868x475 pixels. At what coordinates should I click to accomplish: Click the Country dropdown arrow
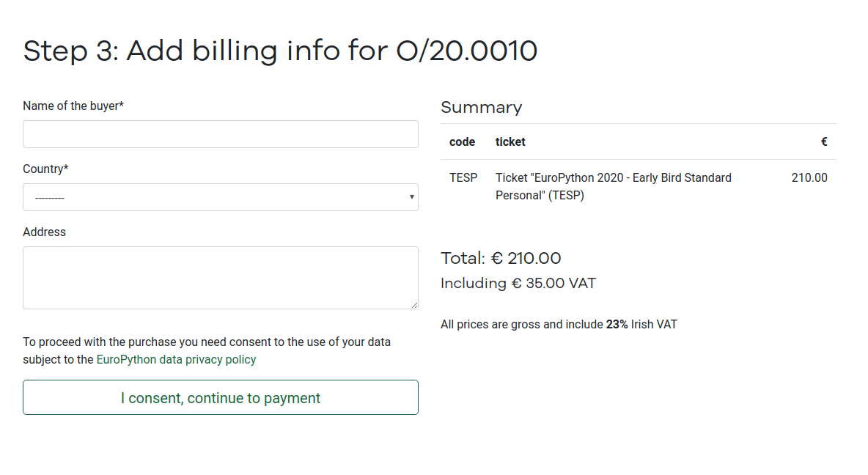(x=412, y=197)
